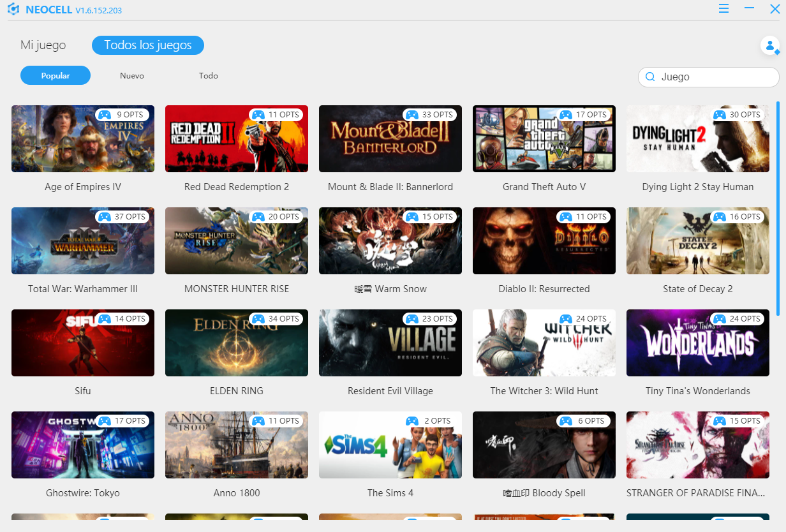
Task: Select the Todos los juegos tab
Action: tap(148, 45)
